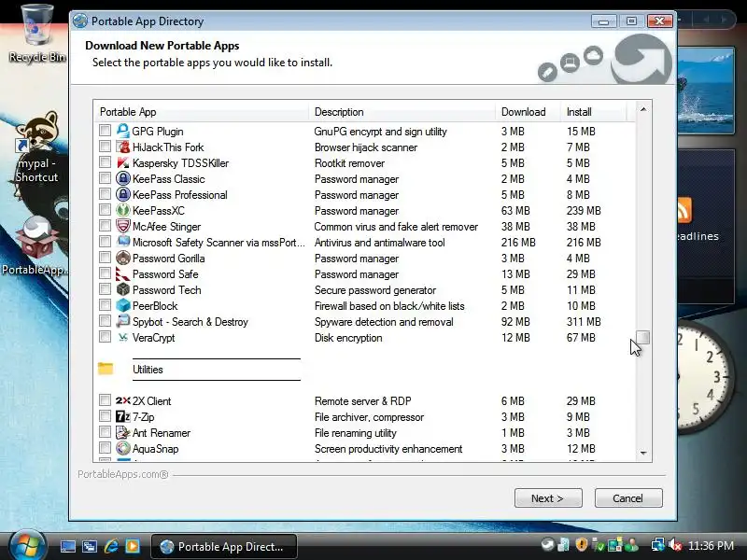
Task: Click the Windows Media Player quick launch icon
Action: pyautogui.click(x=133, y=546)
